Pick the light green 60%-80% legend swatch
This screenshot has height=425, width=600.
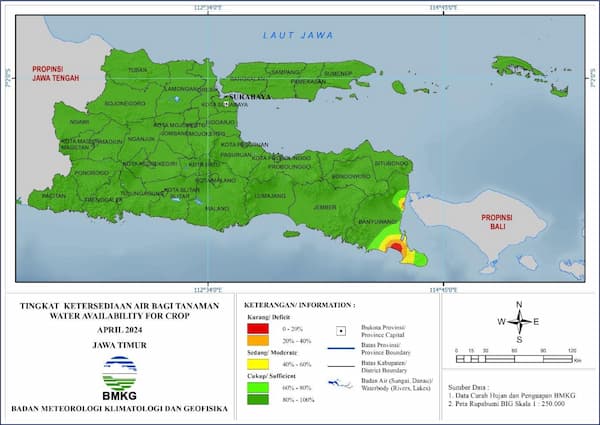click(x=258, y=388)
